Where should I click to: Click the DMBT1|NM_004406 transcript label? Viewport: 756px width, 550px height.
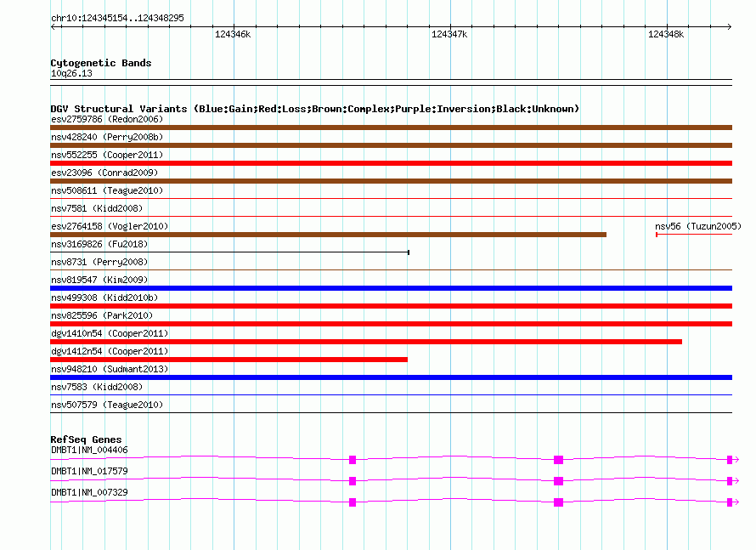(x=89, y=450)
